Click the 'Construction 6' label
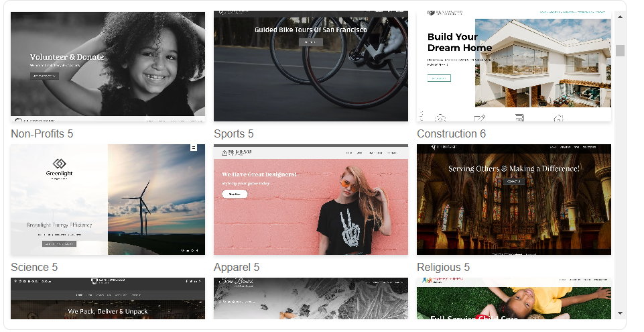 [x=452, y=133]
